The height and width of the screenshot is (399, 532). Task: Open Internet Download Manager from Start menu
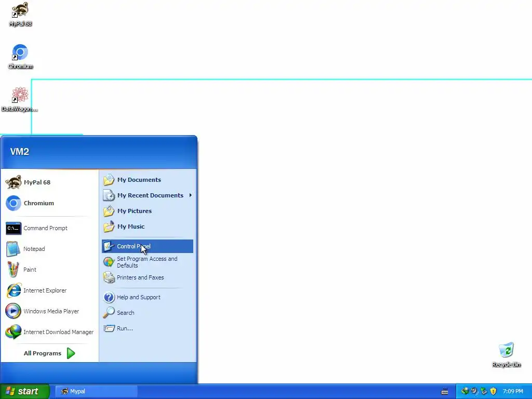49,332
